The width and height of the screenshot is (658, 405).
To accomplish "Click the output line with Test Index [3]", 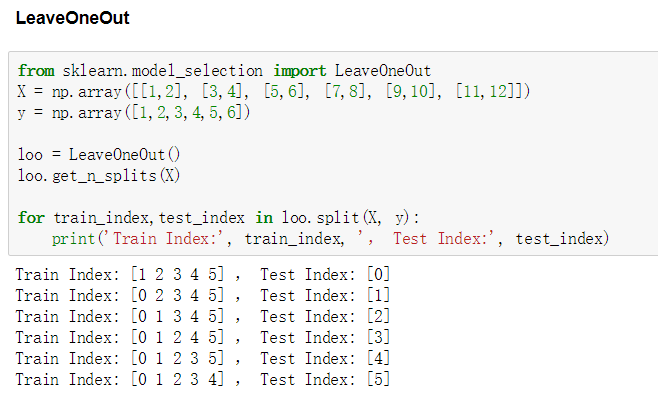I will click(203, 337).
